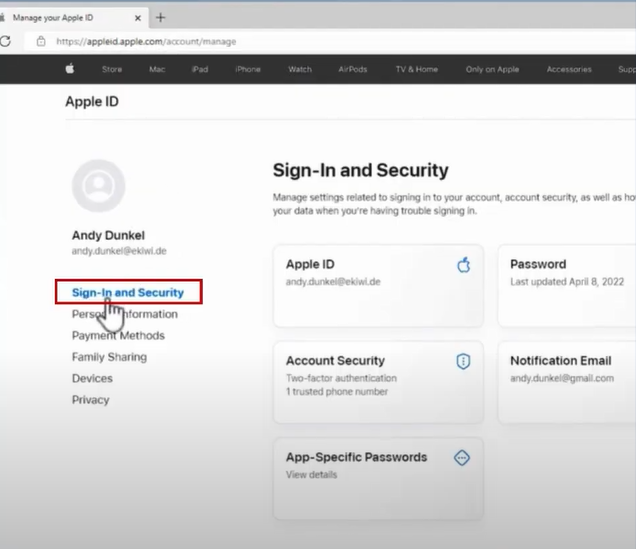Open the Password card
Screen dimensions: 636x549
click(567, 286)
